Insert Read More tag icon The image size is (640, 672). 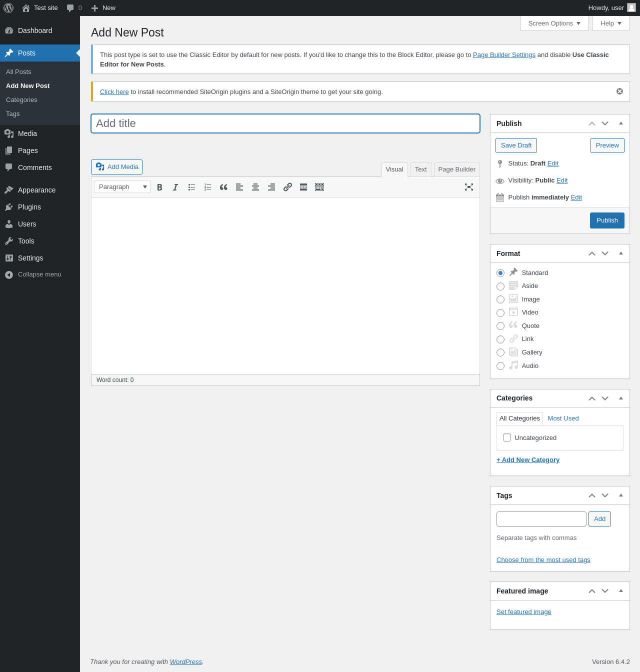click(303, 187)
